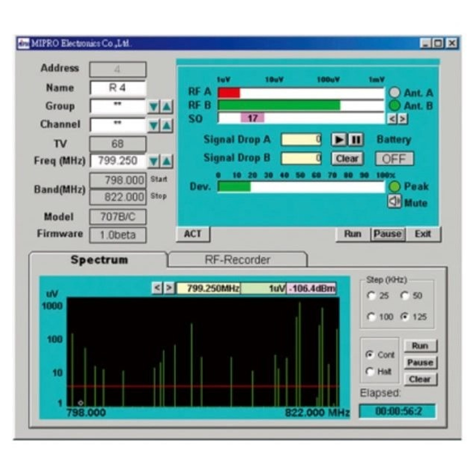Click the RF B level bar
This screenshot has height=476, width=476.
(301, 105)
